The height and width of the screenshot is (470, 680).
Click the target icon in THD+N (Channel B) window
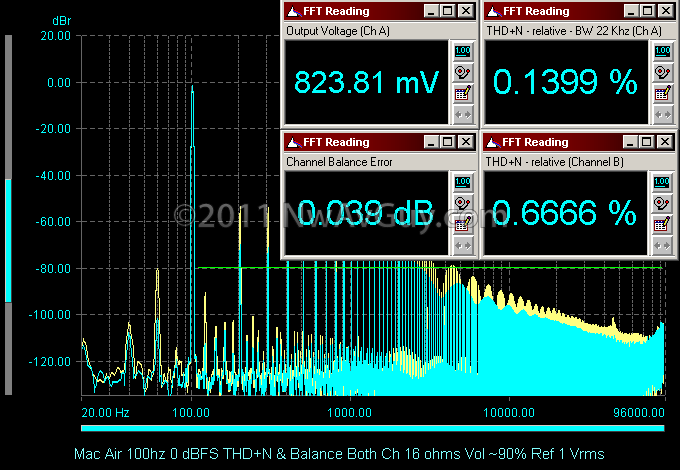click(662, 203)
